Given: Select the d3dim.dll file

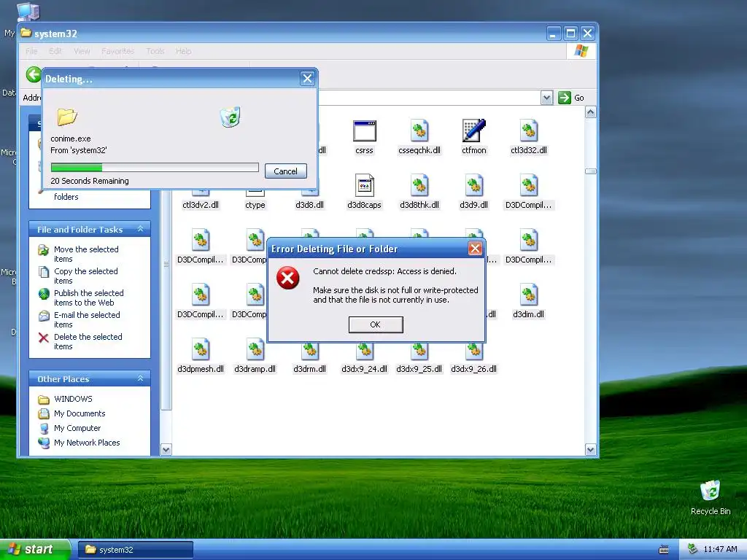Looking at the screenshot, I should [x=528, y=301].
